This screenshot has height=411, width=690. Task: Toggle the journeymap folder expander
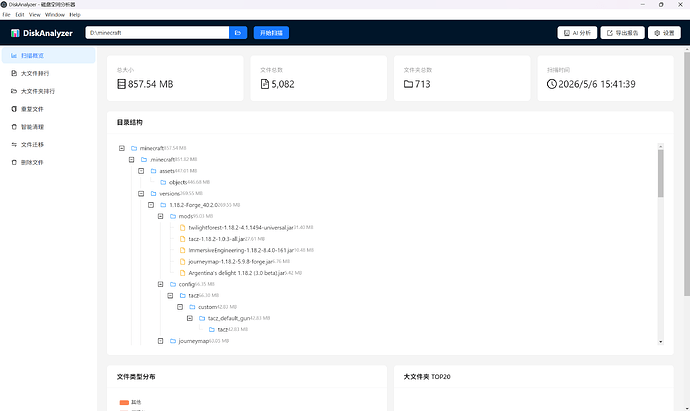pos(161,341)
